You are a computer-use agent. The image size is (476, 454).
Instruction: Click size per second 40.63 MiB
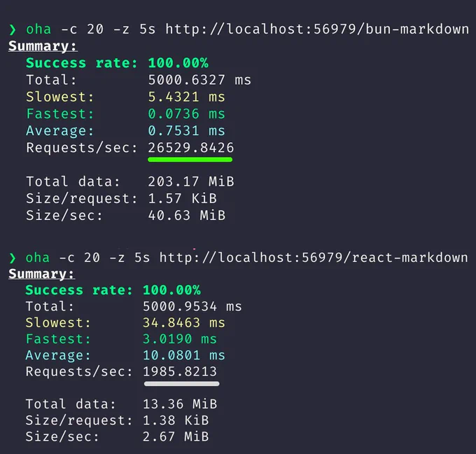(187, 216)
